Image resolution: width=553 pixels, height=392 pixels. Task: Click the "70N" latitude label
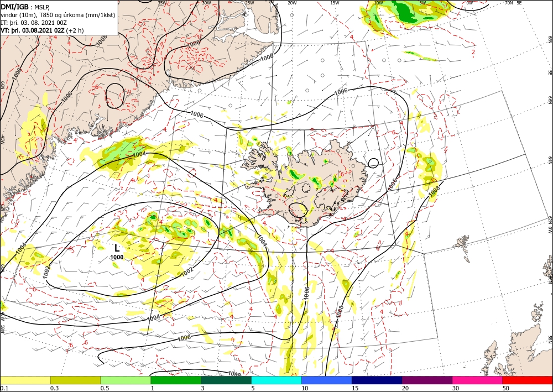tap(509, 3)
